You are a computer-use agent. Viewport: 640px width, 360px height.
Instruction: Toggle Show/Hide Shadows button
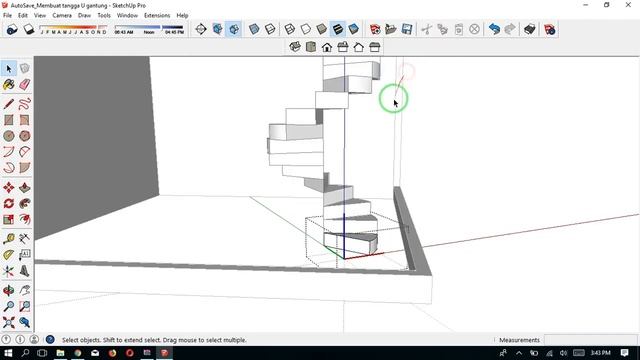pos(29,29)
